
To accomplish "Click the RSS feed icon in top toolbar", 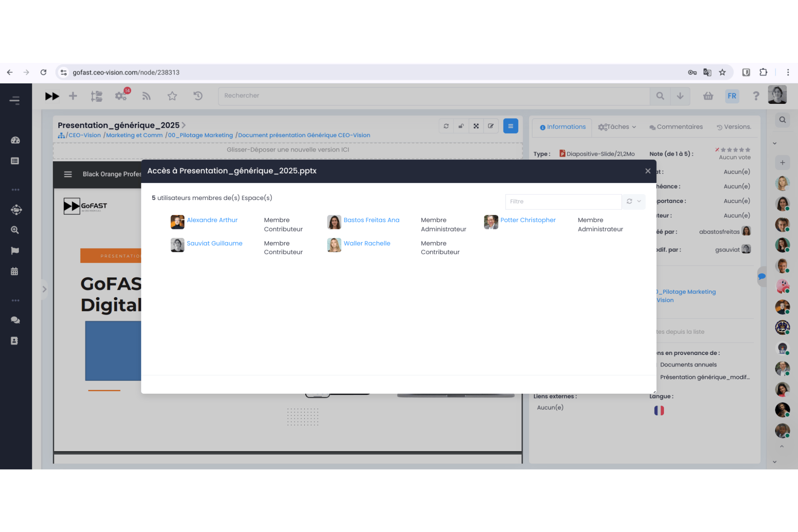I will coord(146,96).
